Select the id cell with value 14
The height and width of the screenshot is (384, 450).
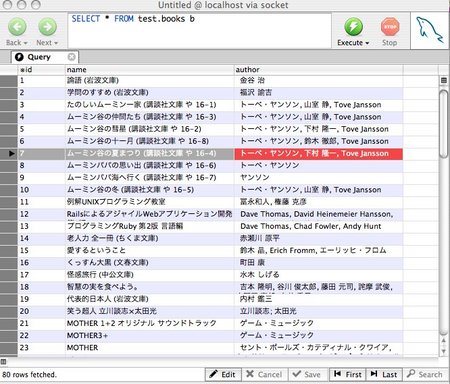click(41, 238)
